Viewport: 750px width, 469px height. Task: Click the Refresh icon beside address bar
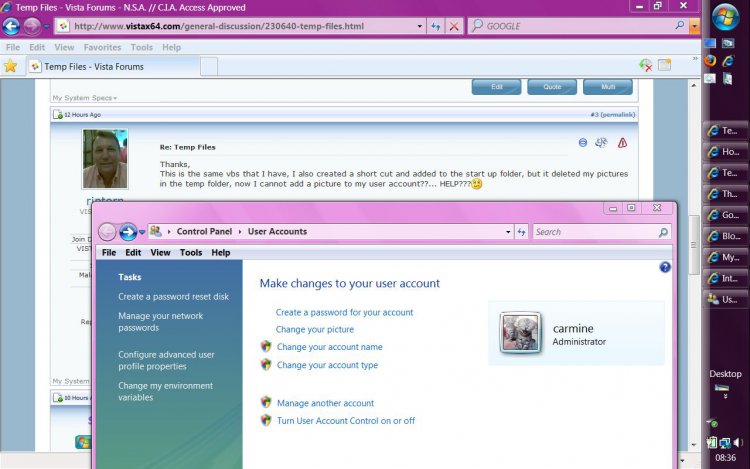[x=435, y=26]
